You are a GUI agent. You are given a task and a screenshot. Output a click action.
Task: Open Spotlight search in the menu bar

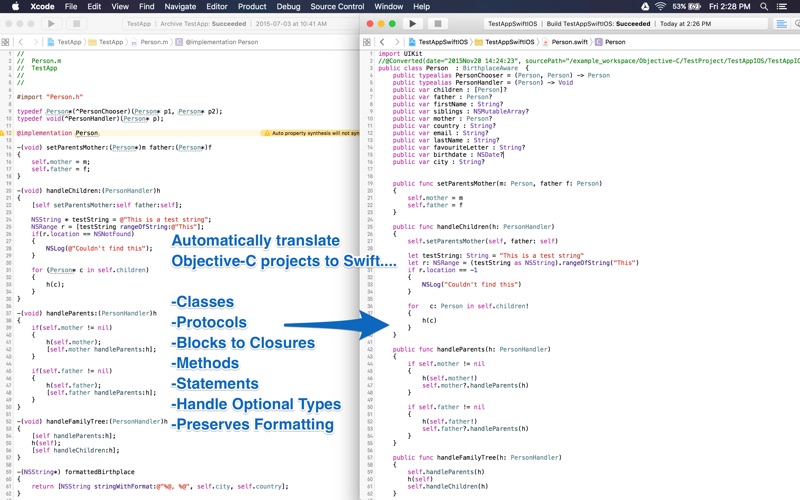764,6
